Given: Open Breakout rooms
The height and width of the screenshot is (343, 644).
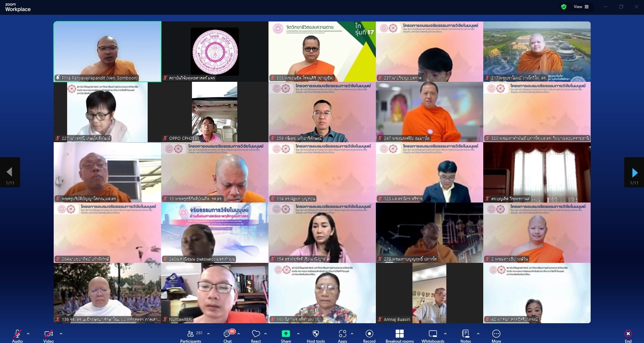Looking at the screenshot, I should (x=399, y=336).
